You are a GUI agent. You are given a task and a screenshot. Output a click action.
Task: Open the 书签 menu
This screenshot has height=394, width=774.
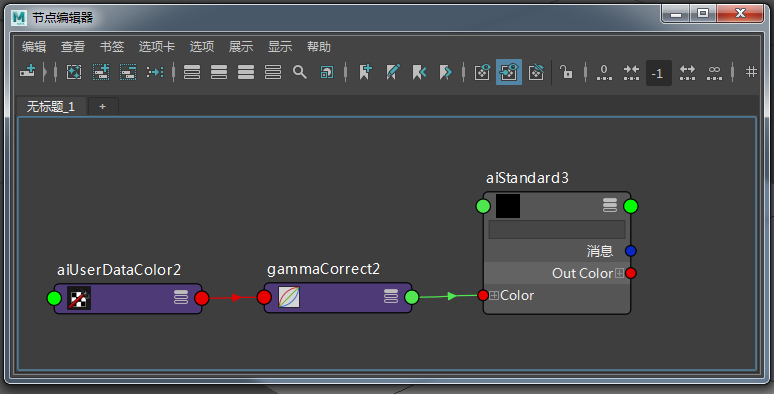pyautogui.click(x=112, y=47)
